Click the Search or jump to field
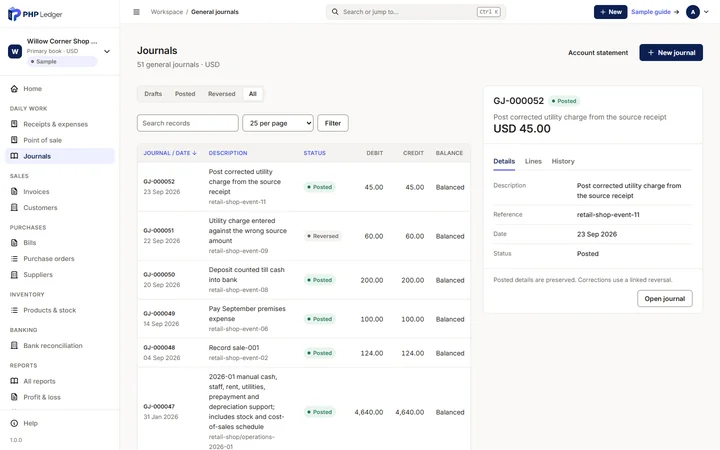Viewport: 720px width, 450px height. click(416, 12)
